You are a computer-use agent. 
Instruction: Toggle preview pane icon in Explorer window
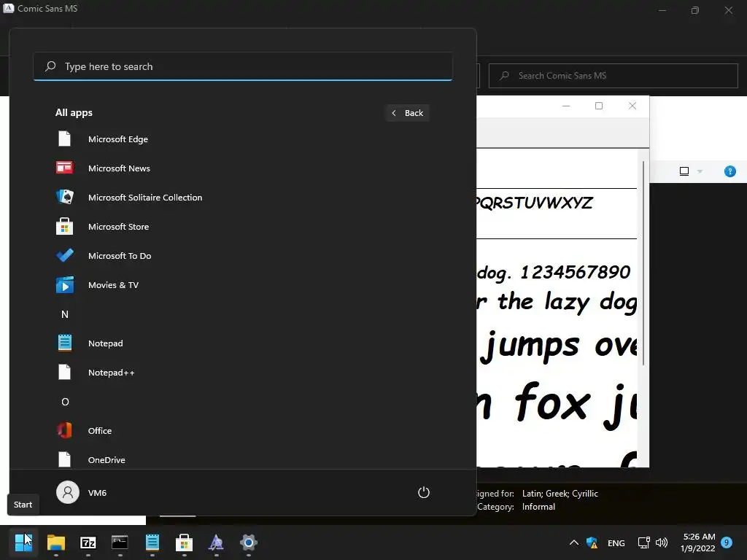tap(684, 171)
